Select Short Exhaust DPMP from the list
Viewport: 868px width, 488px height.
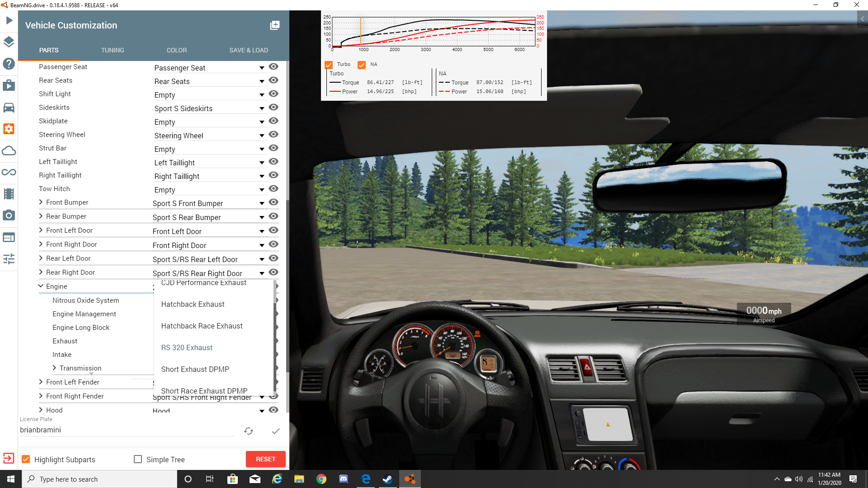pos(214,370)
